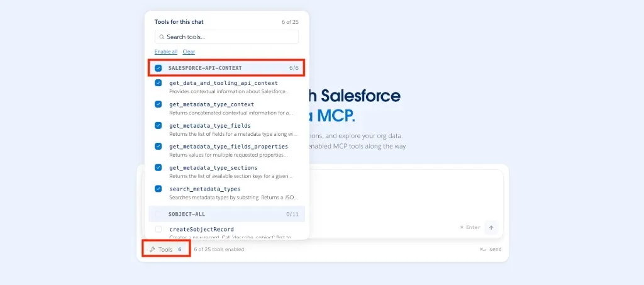
Task: Focus the Search tools input field
Action: [226, 37]
